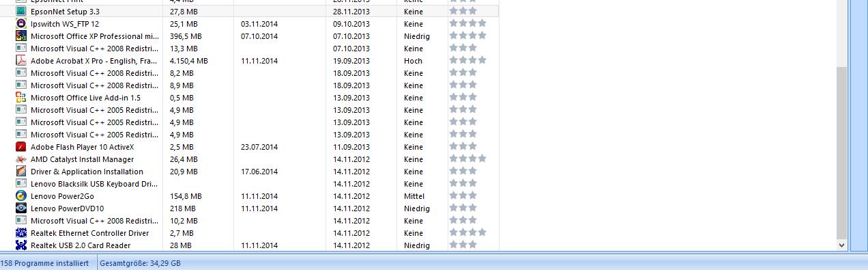The height and width of the screenshot is (270, 868).
Task: Click the Adobe Flash Player 10 ActiveX icon
Action: (x=21, y=147)
